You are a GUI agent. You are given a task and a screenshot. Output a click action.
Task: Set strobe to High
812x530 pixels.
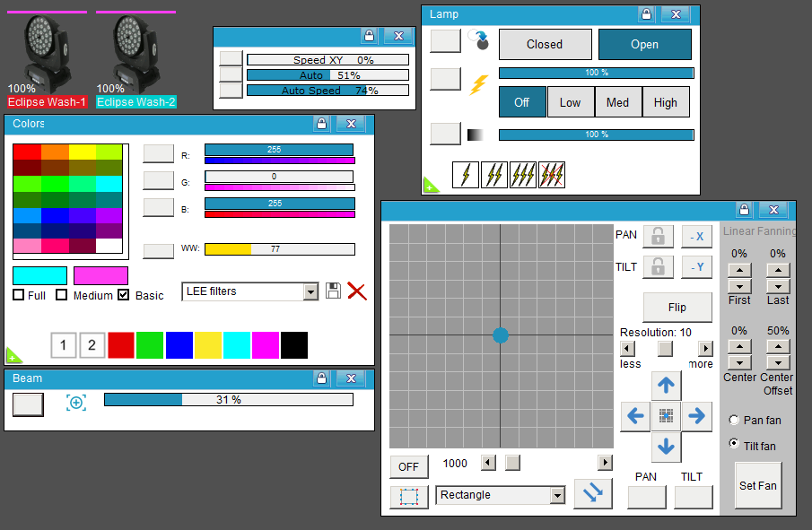pos(666,102)
